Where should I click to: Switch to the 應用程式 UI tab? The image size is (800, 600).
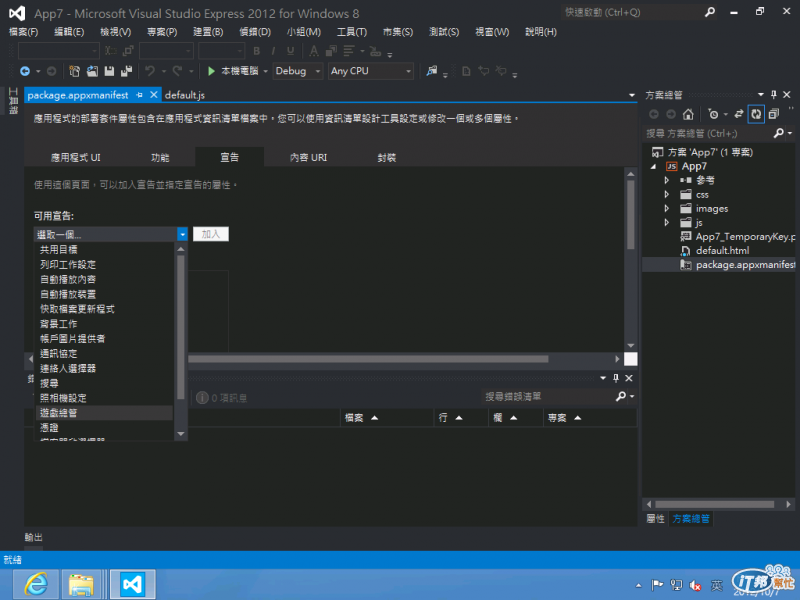(76, 158)
